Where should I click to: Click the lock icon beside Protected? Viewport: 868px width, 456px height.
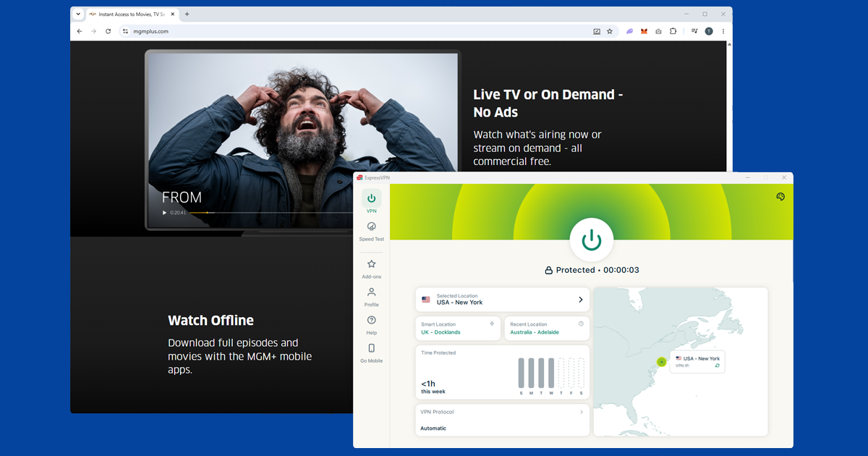548,270
